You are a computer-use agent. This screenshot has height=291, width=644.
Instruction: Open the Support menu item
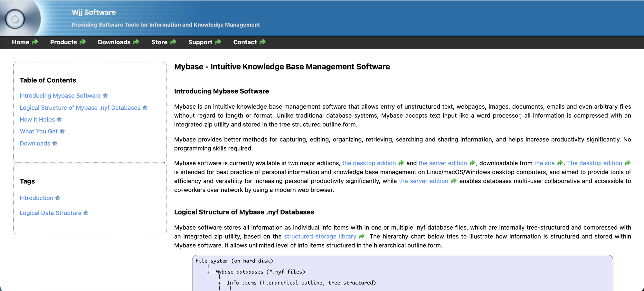point(200,42)
